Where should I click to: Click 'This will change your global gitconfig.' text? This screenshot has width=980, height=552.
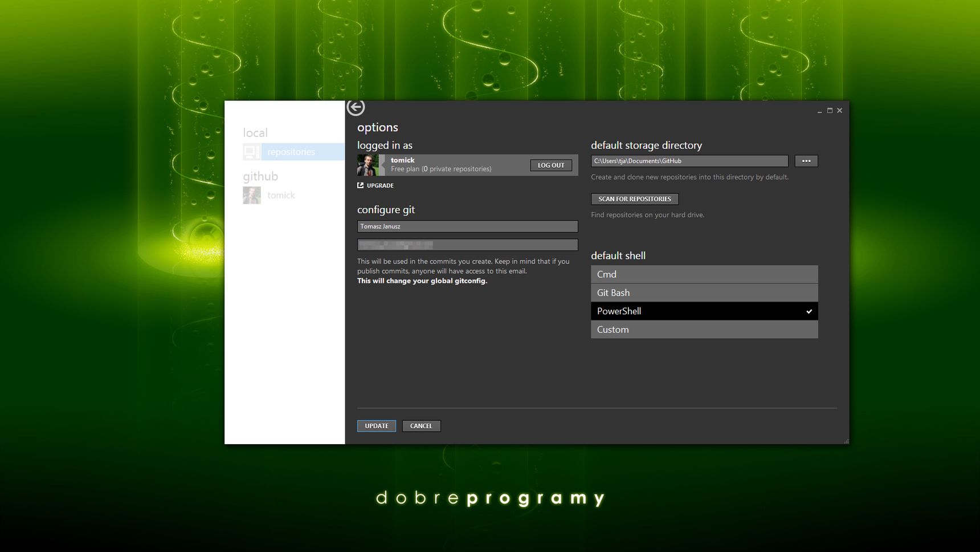[422, 281]
